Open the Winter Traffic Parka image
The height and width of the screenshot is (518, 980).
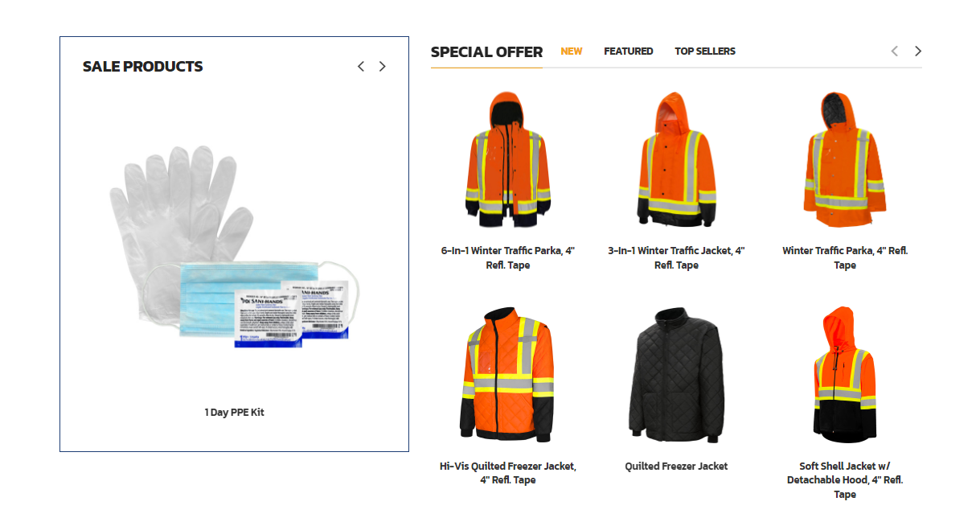(845, 160)
